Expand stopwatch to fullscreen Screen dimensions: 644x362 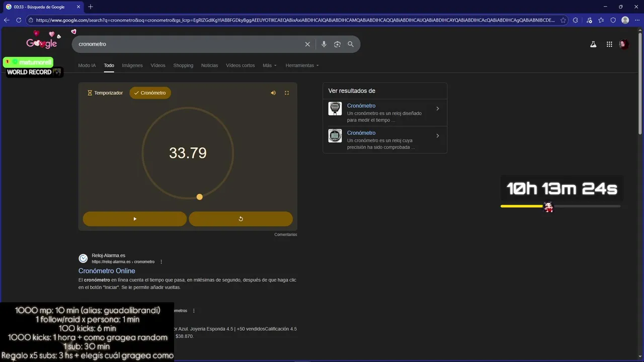(x=287, y=93)
